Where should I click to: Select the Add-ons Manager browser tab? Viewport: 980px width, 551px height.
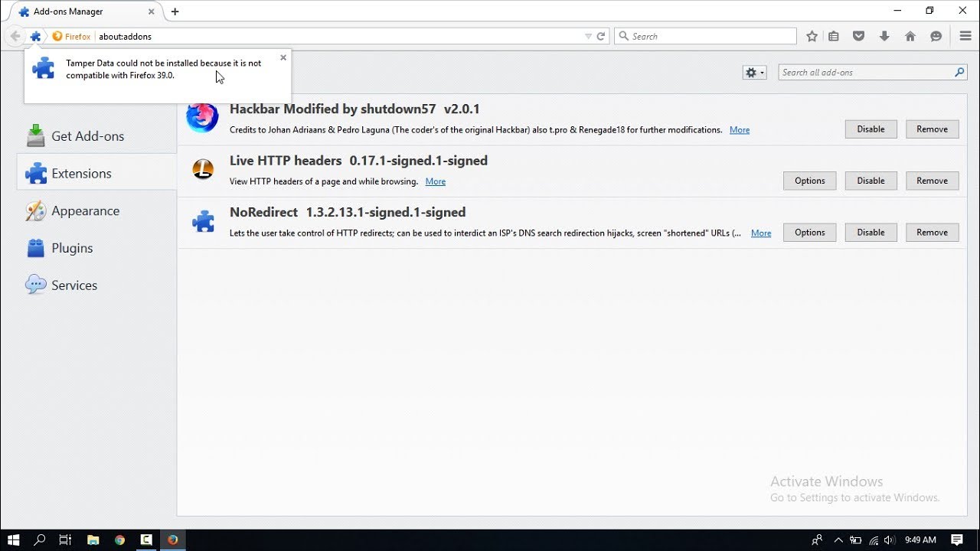(85, 11)
